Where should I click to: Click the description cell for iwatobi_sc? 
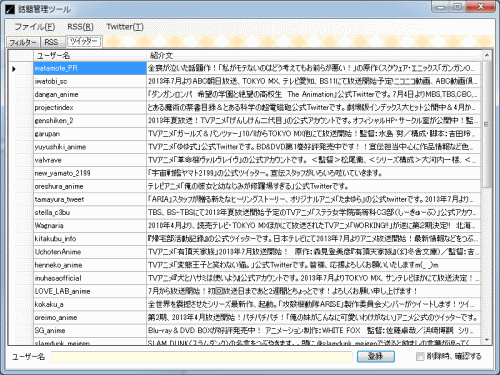pos(314,81)
